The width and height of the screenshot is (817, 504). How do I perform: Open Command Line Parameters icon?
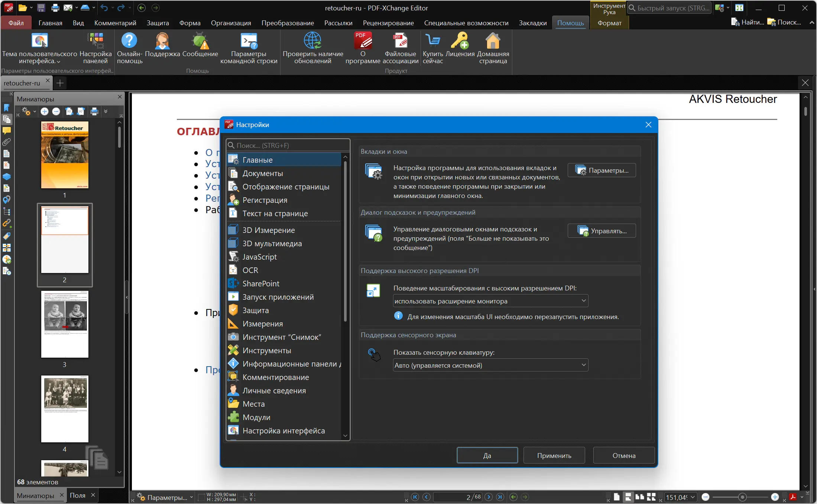pos(249,41)
